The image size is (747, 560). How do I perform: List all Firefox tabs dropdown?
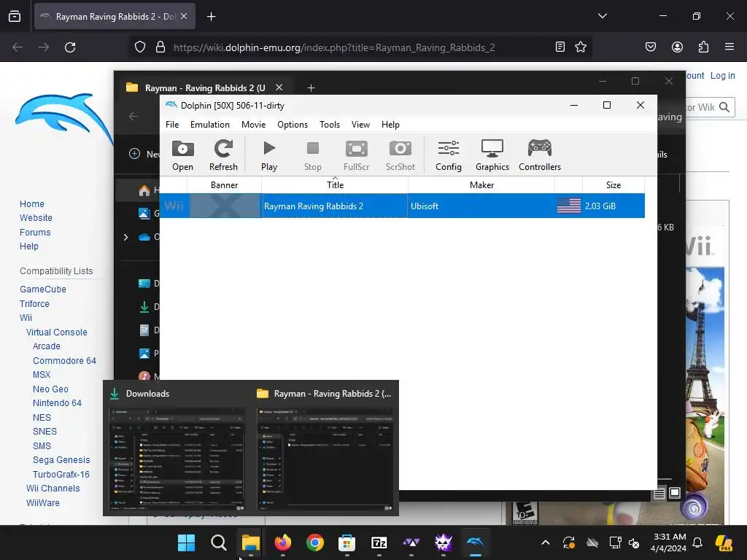point(602,16)
